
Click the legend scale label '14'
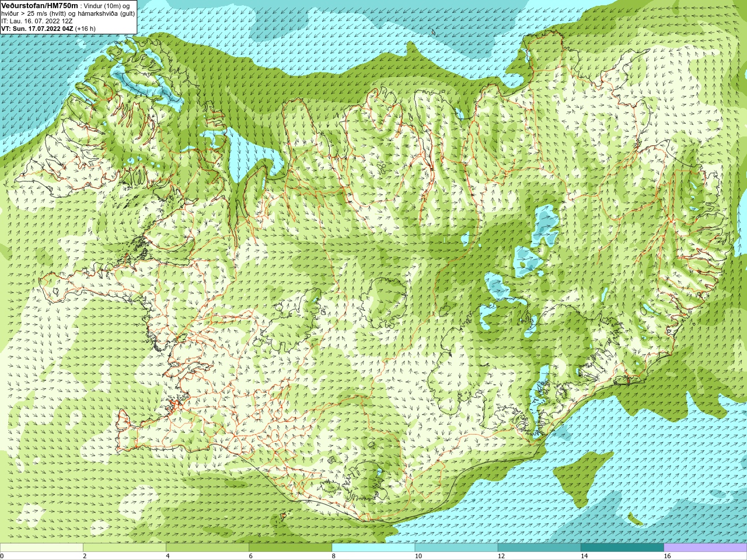coord(584,556)
